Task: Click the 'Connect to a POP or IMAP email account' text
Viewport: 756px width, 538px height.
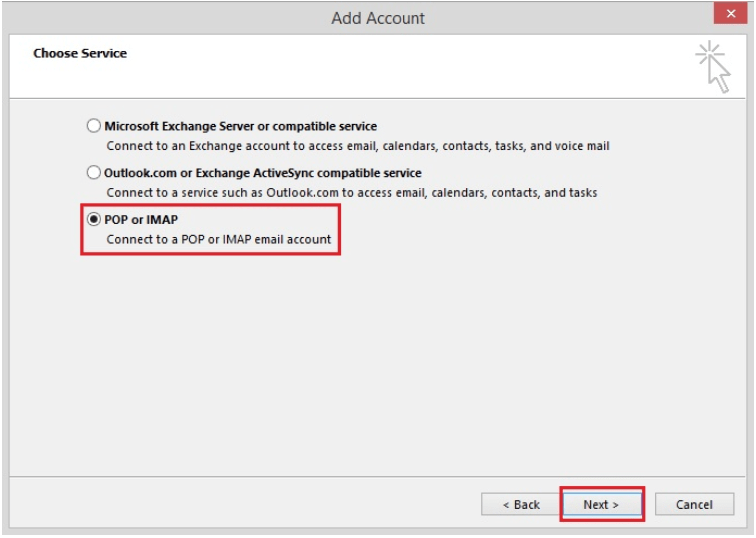Action: pyautogui.click(x=218, y=240)
